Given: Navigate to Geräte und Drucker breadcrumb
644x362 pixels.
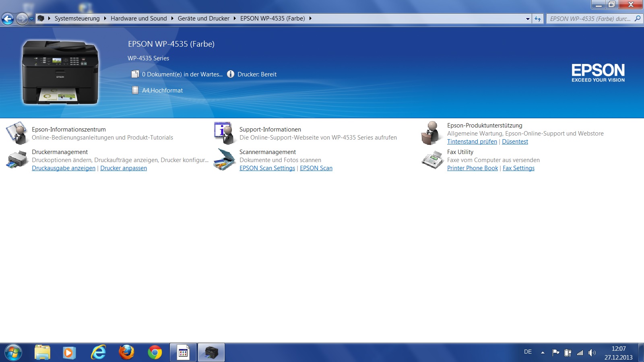Looking at the screenshot, I should 203,19.
